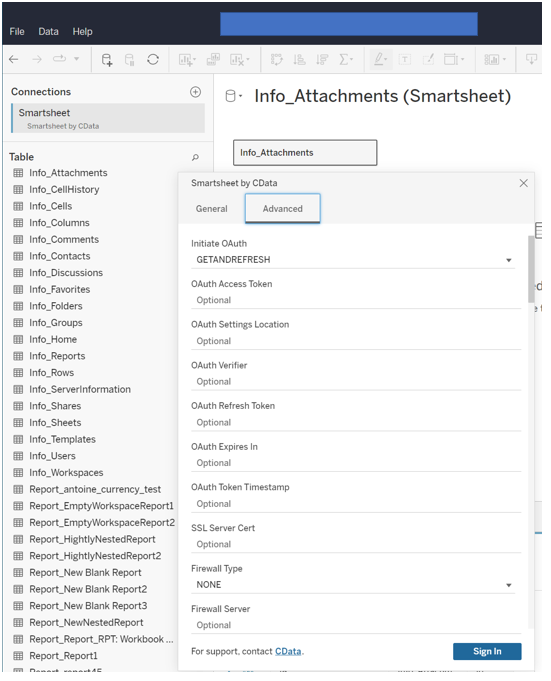Select the Report_antoine_currency_test table

pyautogui.click(x=95, y=489)
